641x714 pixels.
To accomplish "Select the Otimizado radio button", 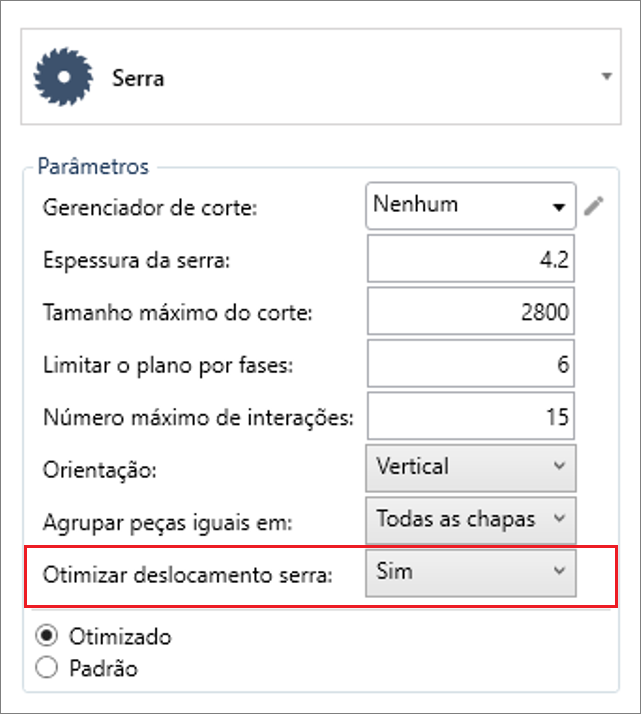I will [x=46, y=636].
